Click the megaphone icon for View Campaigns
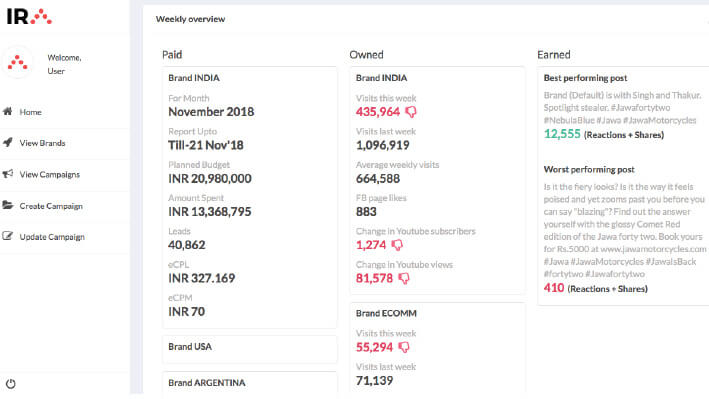Screen dimensions: 709x399 coord(8,174)
